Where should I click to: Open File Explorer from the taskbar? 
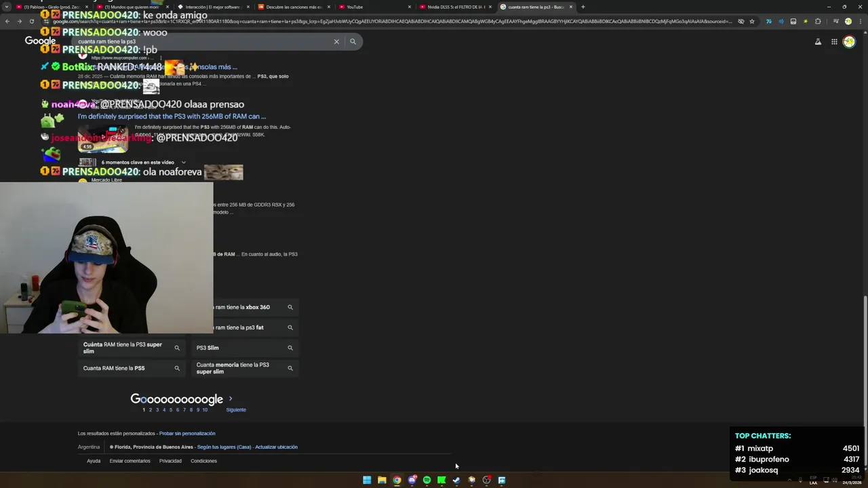pos(382,480)
